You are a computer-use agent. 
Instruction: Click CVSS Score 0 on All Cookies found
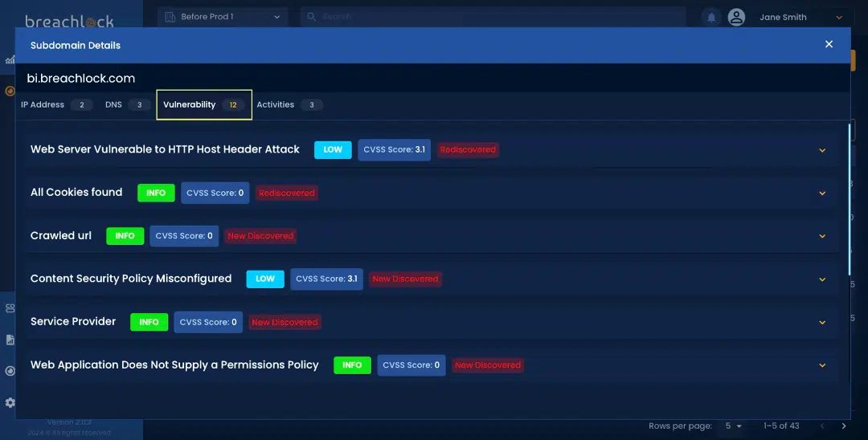click(x=215, y=193)
